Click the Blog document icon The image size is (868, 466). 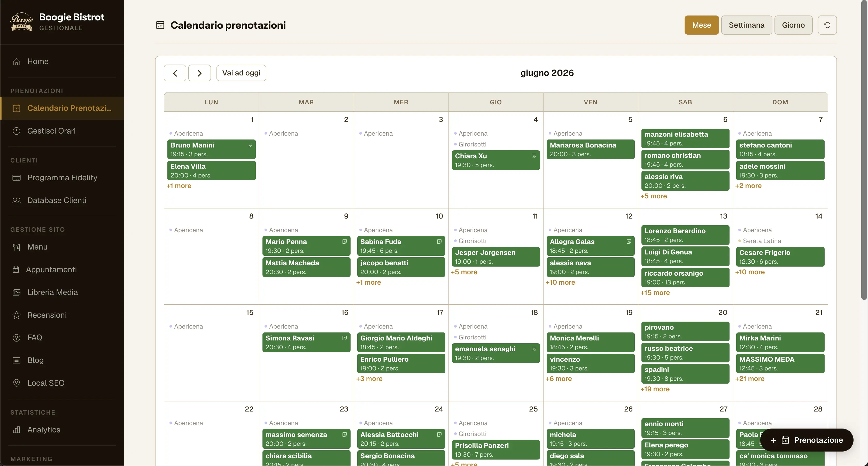(17, 360)
